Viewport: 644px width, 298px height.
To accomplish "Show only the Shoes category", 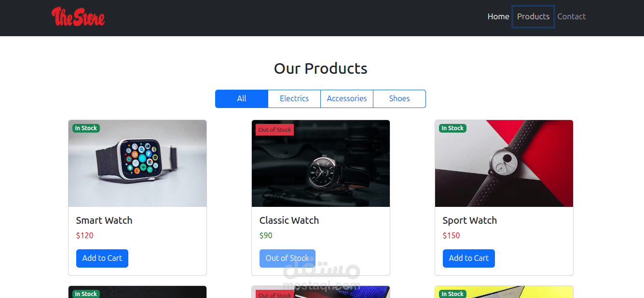I will pyautogui.click(x=399, y=99).
